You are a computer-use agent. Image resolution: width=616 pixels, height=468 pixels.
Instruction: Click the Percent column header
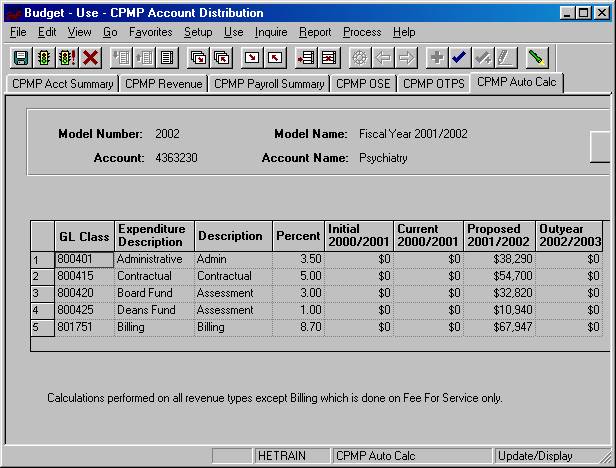(298, 236)
